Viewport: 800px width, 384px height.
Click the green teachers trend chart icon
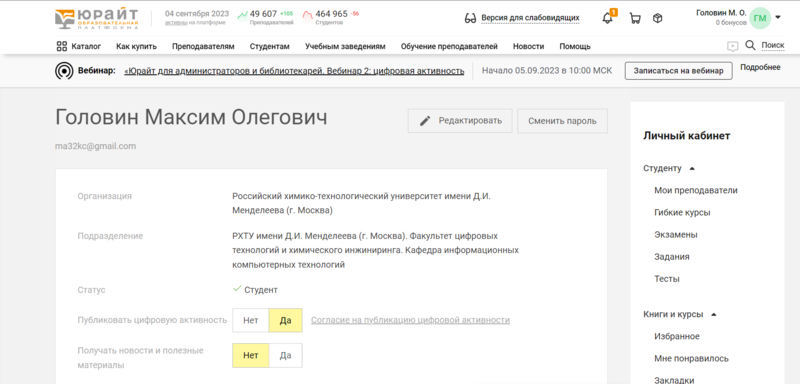pos(242,15)
